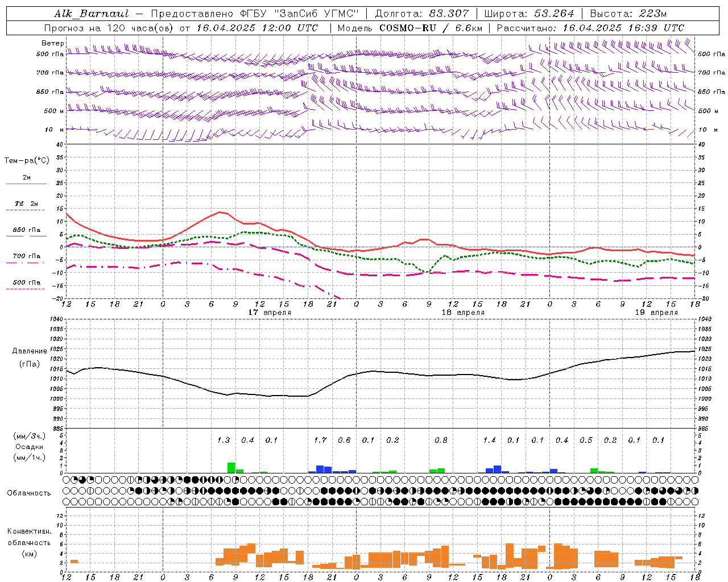Select the 'Долгота: 83.307' header field

(x=422, y=14)
